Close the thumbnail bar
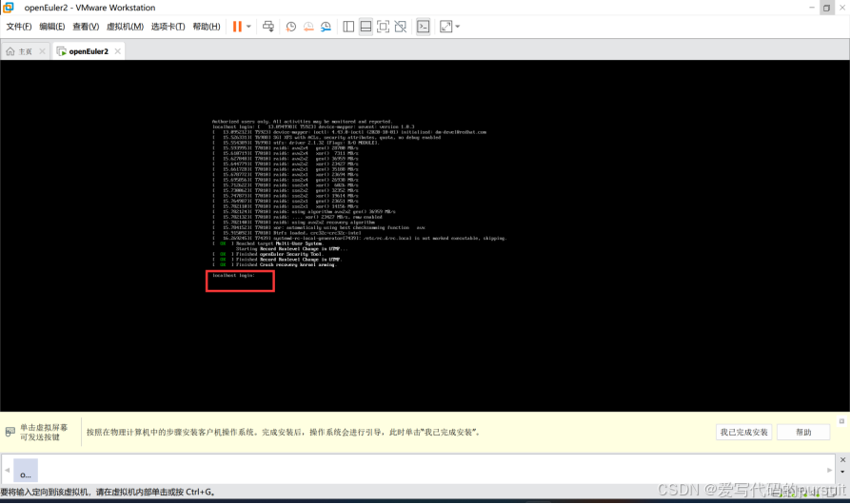The width and height of the screenshot is (850, 504). pyautogui.click(x=842, y=459)
